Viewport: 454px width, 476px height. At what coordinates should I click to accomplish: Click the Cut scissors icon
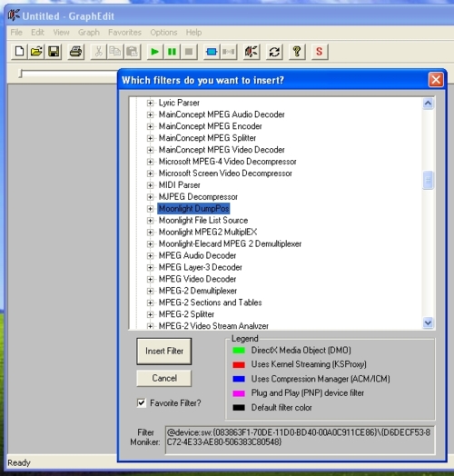point(98,52)
